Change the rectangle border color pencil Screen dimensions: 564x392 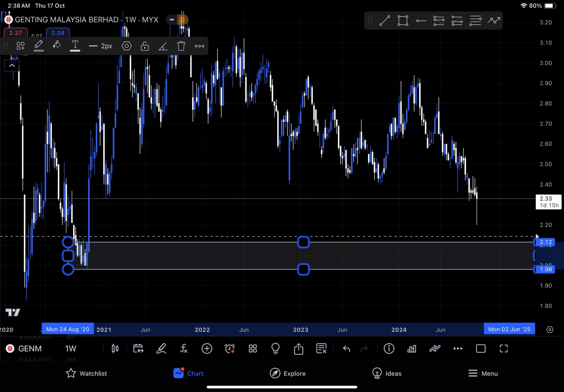point(39,45)
